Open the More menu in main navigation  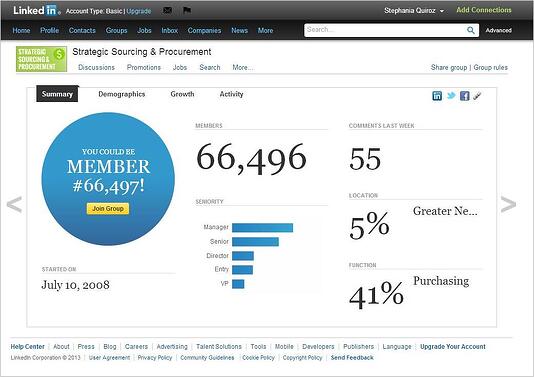265,30
